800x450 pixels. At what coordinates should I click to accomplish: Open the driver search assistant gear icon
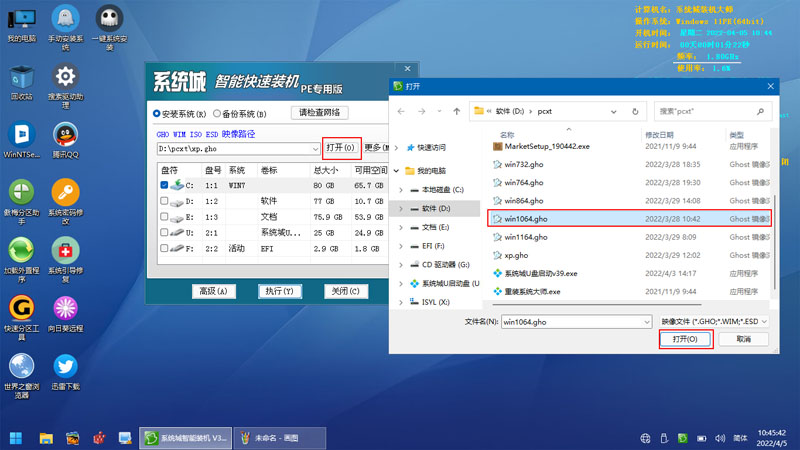[65, 86]
